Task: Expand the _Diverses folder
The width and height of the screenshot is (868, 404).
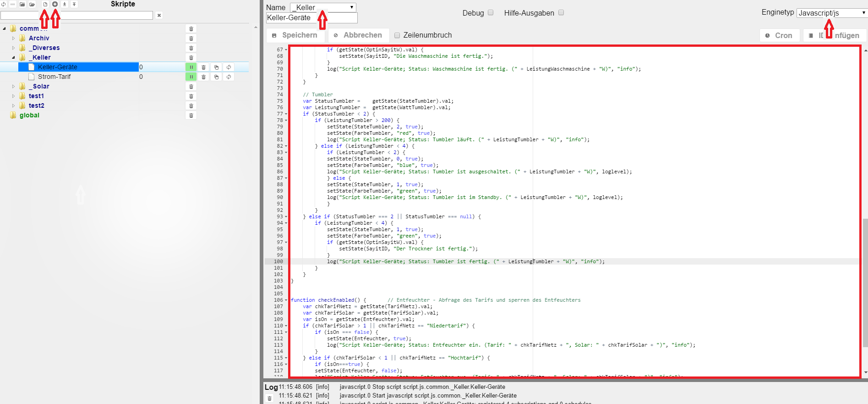Action: click(14, 48)
